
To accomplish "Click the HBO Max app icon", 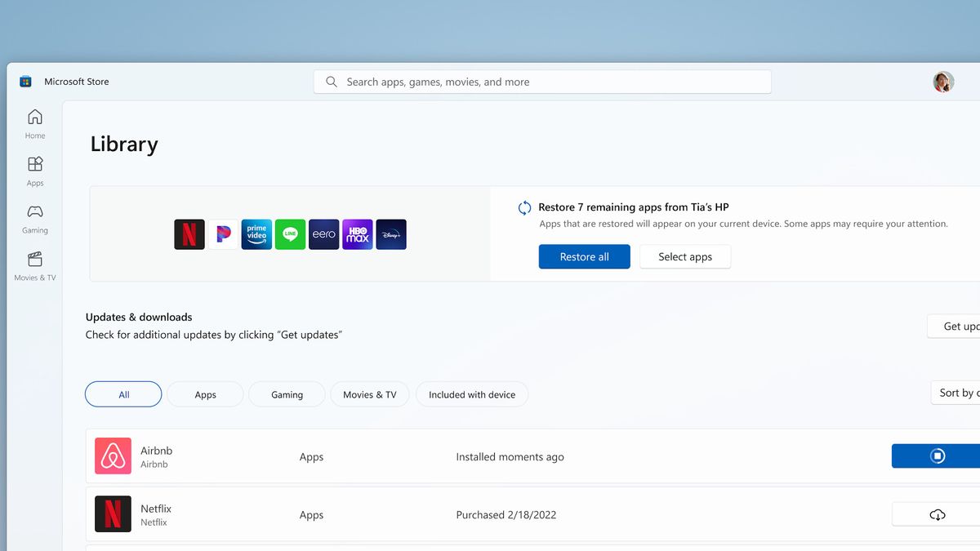I will pos(357,234).
